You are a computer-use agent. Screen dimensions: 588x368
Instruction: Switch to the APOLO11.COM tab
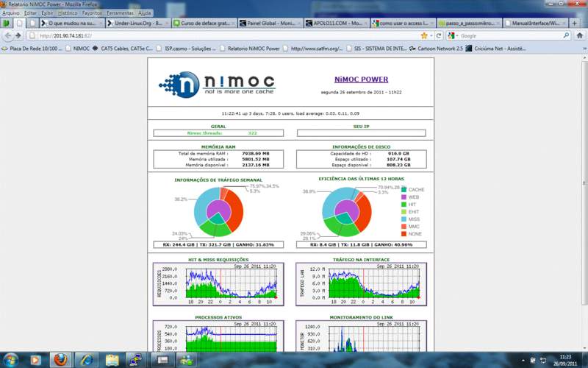click(x=337, y=24)
